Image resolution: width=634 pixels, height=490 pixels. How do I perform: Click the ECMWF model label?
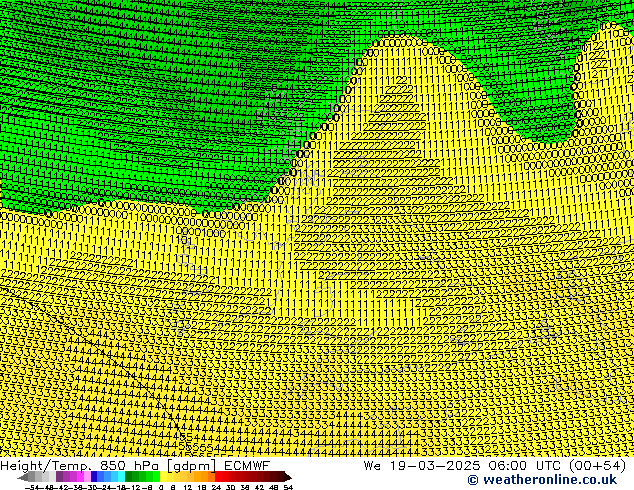(x=247, y=466)
